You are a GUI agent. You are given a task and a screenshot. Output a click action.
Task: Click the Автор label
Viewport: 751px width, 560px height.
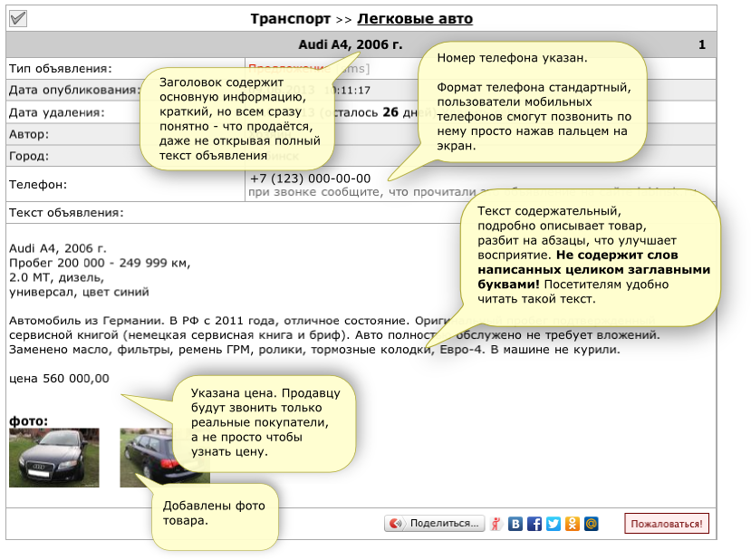(29, 134)
